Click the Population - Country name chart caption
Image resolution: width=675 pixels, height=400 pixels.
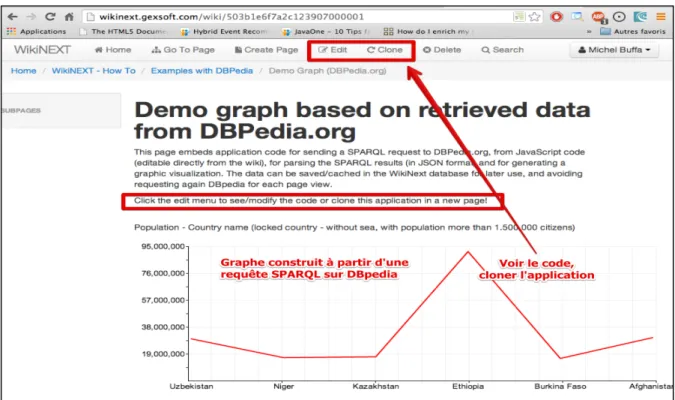354,227
